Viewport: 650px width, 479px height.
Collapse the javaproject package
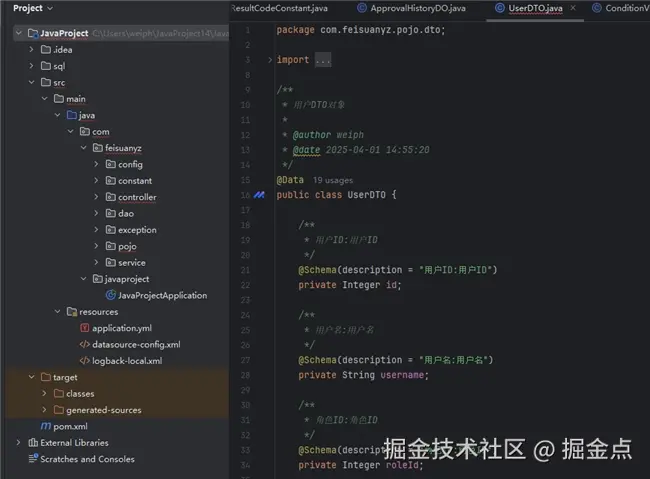(83, 279)
